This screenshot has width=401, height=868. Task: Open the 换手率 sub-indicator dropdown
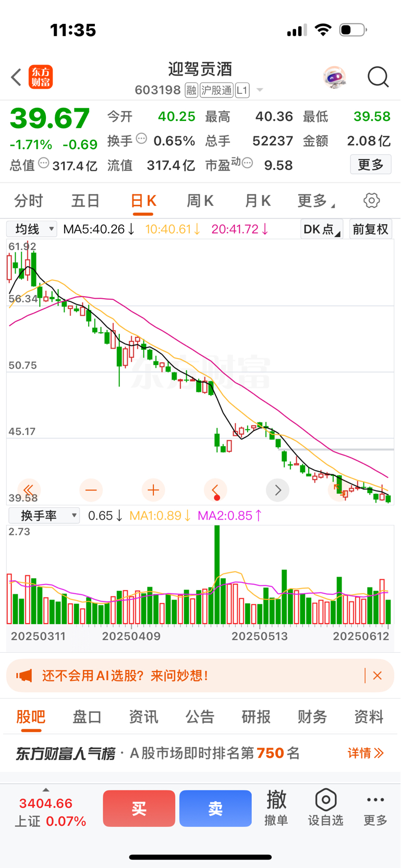44,516
